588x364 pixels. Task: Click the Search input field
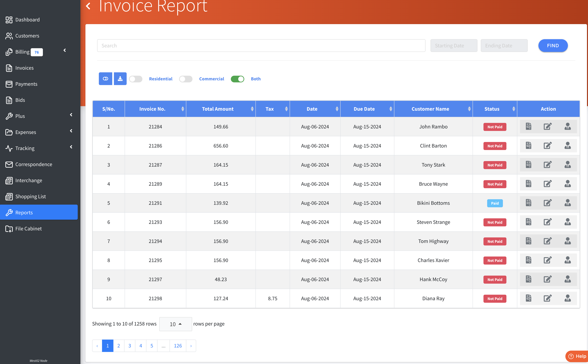pos(261,46)
